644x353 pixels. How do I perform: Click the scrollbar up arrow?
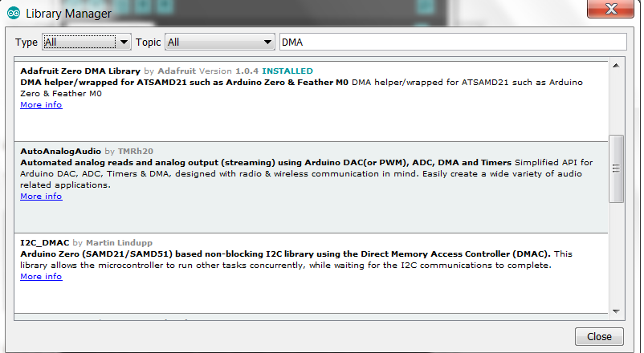617,66
